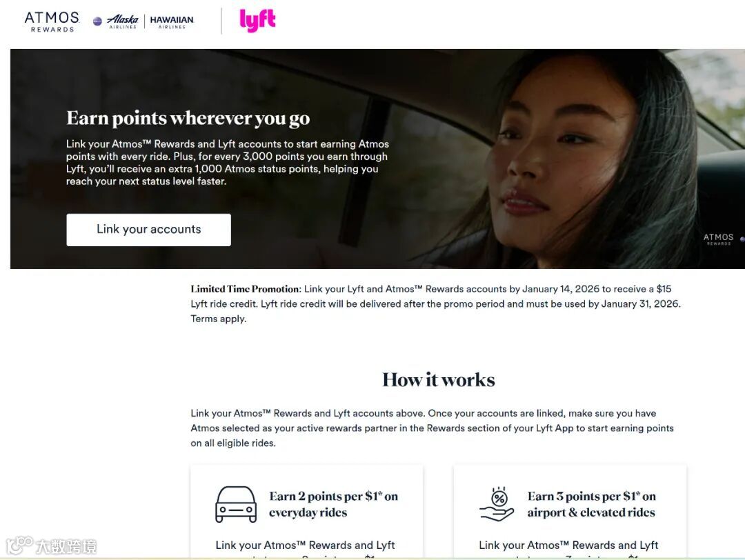Select the Earn 2 points per $1 card title

[334, 504]
